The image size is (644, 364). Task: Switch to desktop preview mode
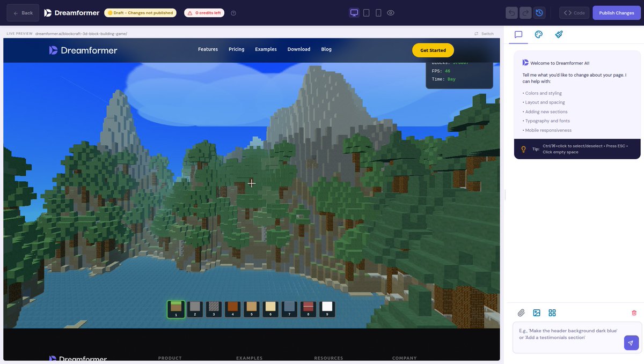[x=354, y=13]
